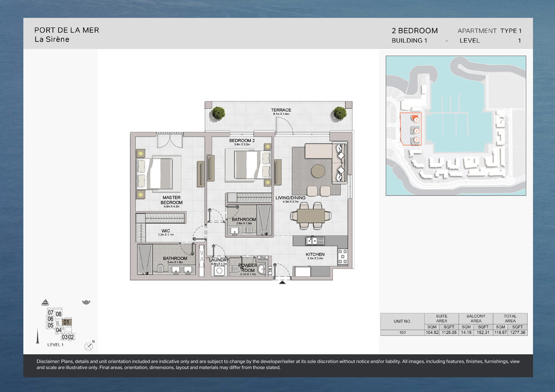The width and height of the screenshot is (555, 392).
Task: Click the LEVEL 1 label under the key plan
Action: (x=55, y=344)
